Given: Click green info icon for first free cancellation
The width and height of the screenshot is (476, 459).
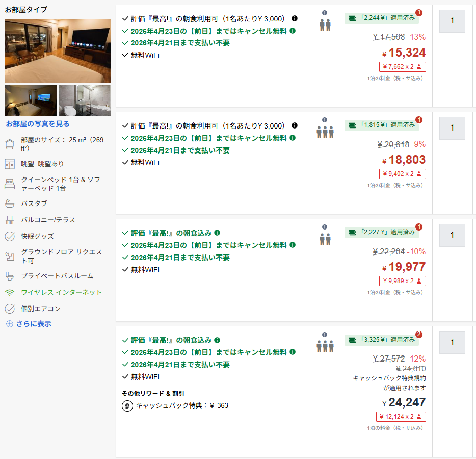Looking at the screenshot, I should click(293, 31).
